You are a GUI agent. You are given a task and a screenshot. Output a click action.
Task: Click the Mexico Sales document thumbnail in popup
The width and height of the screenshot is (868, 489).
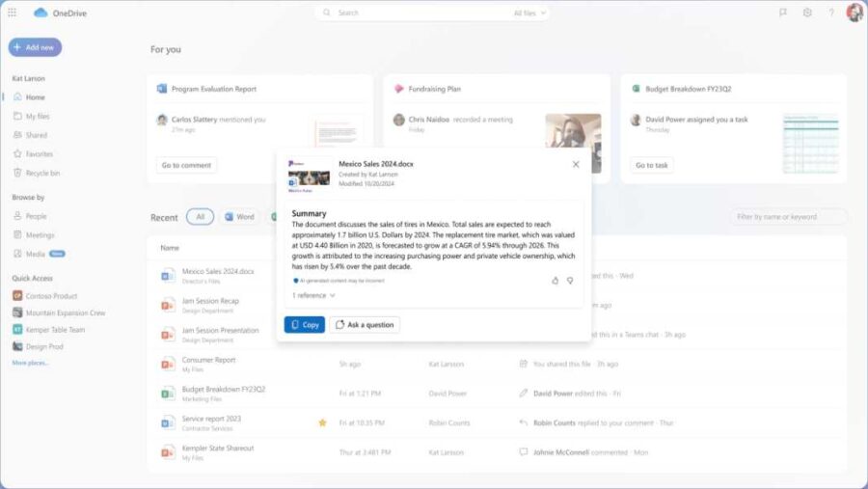coord(309,177)
